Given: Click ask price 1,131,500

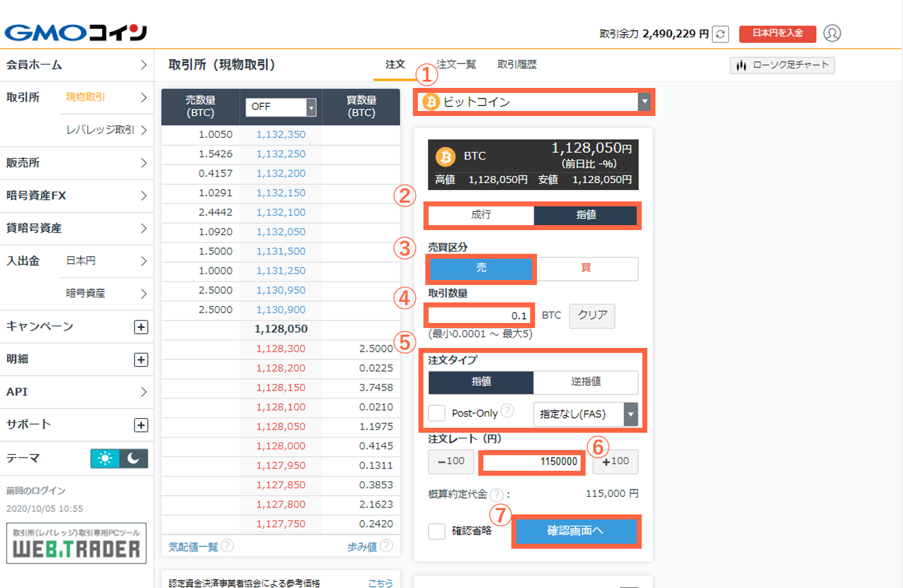Looking at the screenshot, I should 281,251.
